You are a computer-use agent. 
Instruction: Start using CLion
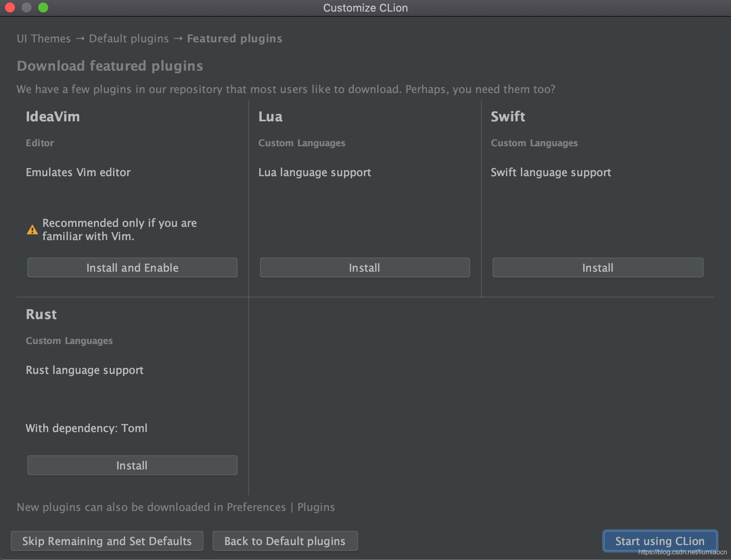coord(660,541)
